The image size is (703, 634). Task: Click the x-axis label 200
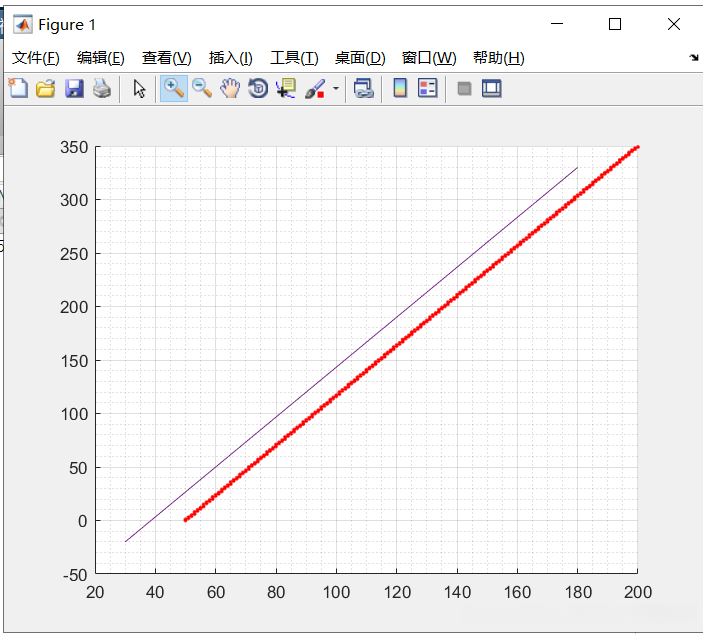click(x=638, y=592)
